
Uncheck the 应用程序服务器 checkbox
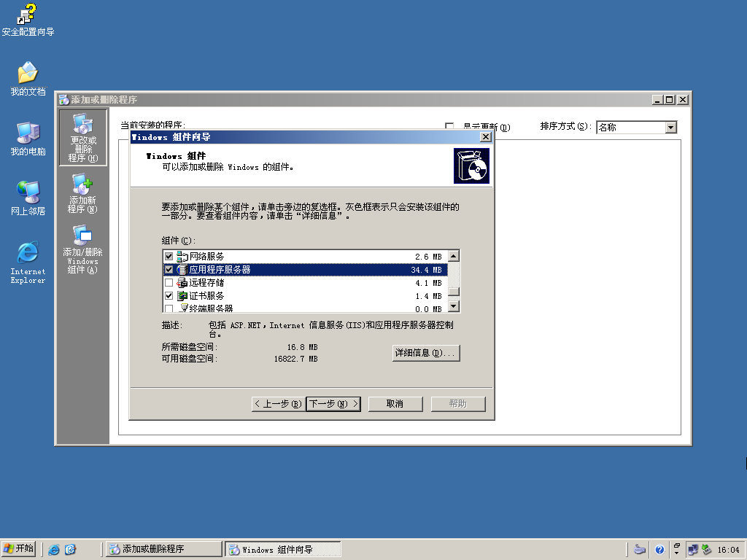coord(169,270)
